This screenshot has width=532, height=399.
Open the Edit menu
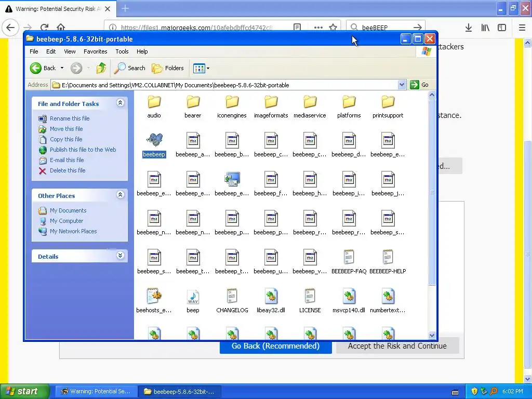click(51, 51)
